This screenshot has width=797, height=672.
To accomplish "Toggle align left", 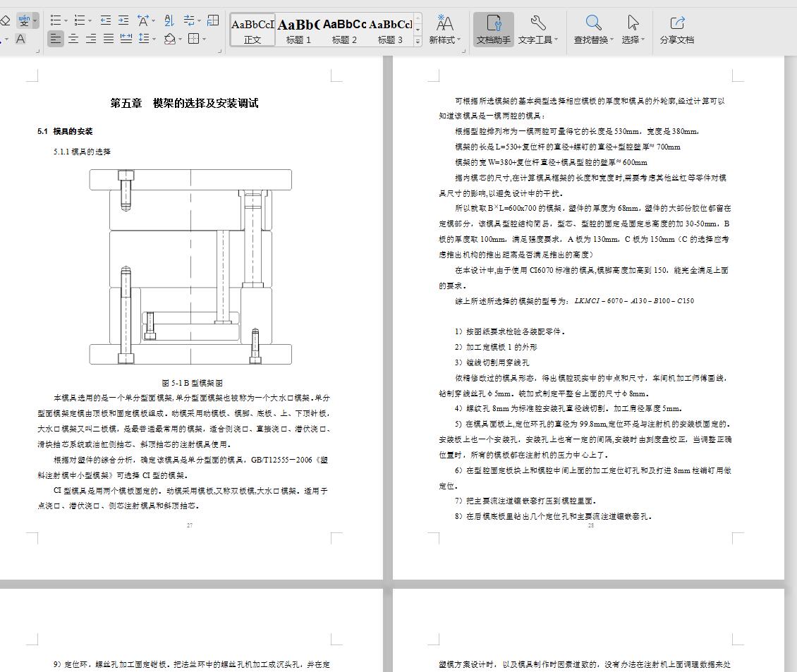I will pos(56,39).
